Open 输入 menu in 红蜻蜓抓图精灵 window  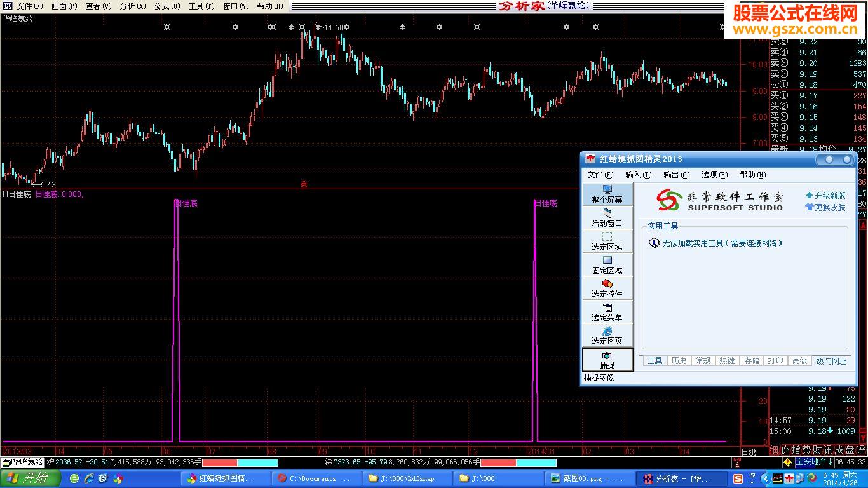click(x=639, y=175)
